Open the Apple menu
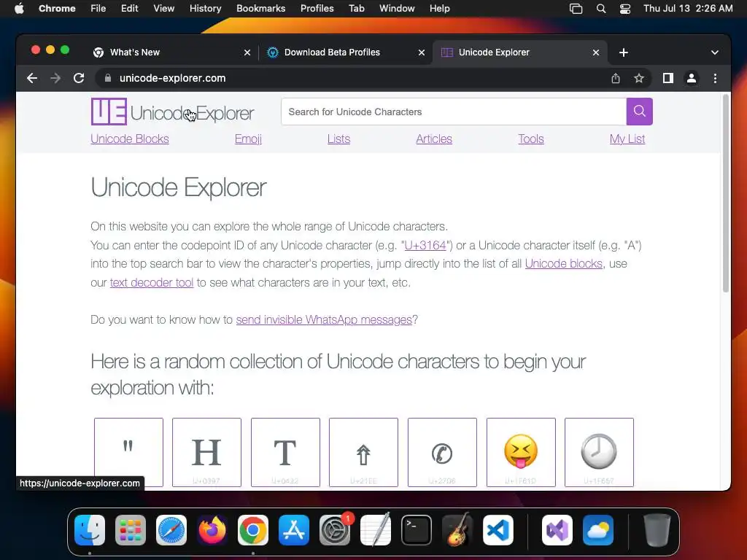 pyautogui.click(x=19, y=9)
